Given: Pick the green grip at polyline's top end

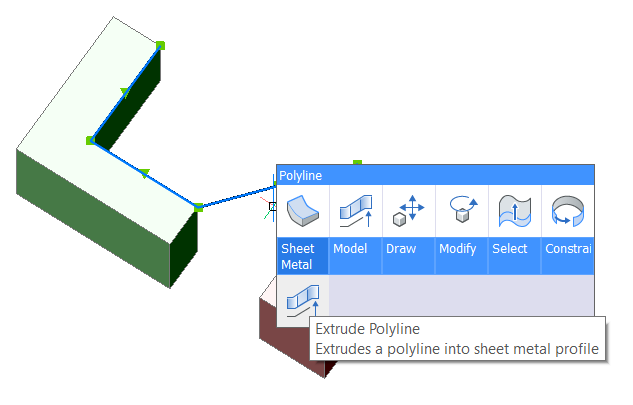Looking at the screenshot, I should 160,45.
